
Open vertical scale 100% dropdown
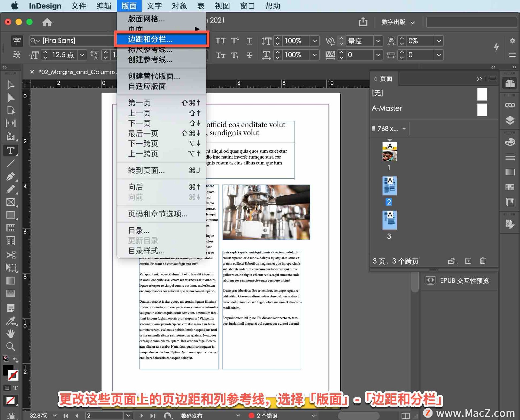[x=314, y=41]
